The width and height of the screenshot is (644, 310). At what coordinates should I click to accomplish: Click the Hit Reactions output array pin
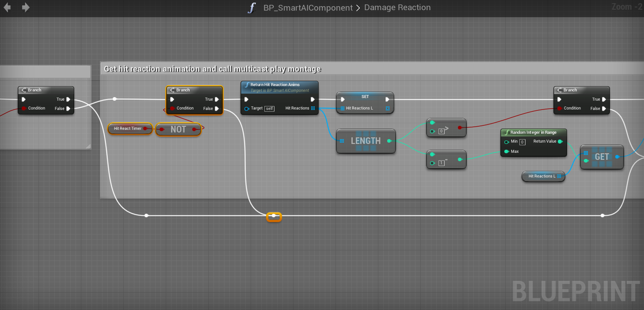tap(313, 108)
